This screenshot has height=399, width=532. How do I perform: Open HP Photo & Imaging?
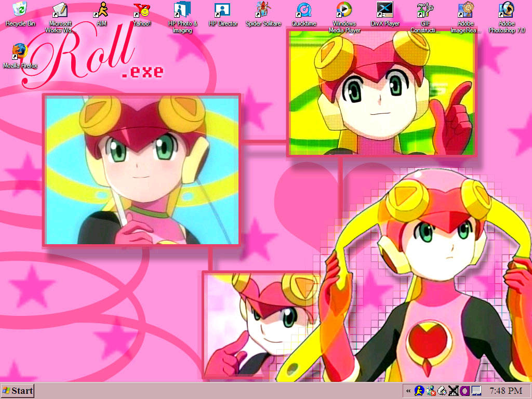pos(181,9)
